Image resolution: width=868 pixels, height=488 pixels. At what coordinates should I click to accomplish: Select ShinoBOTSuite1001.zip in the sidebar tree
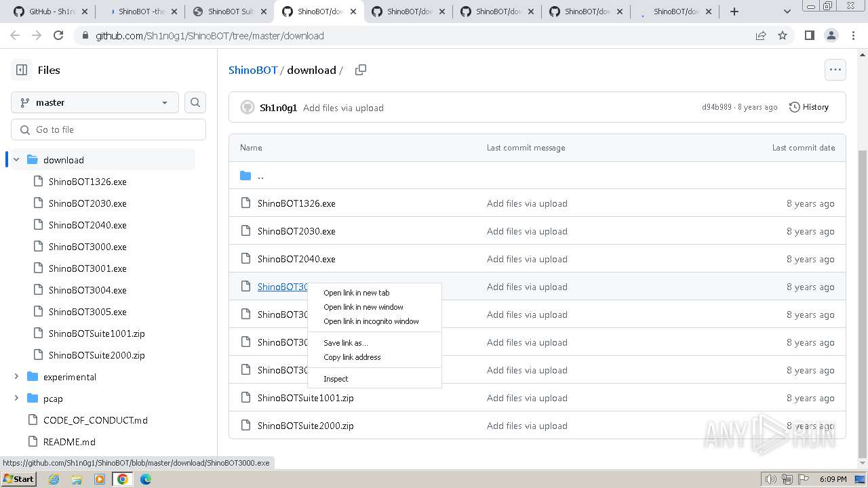pos(97,333)
